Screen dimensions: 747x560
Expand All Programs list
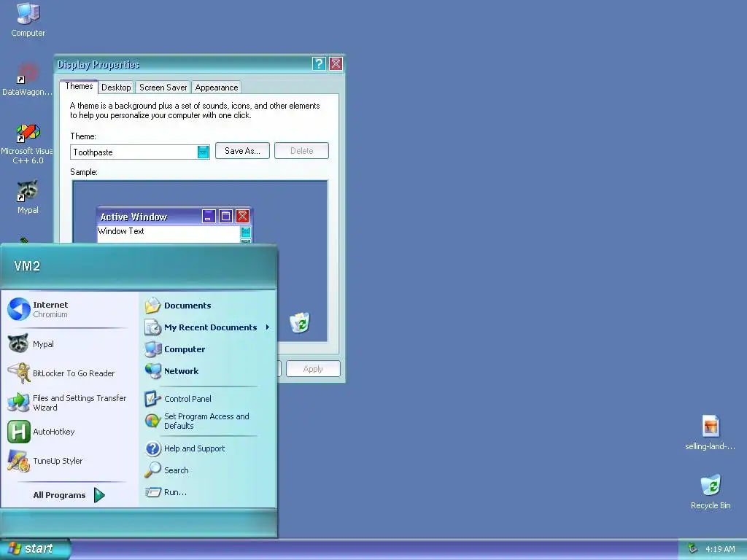click(x=69, y=495)
